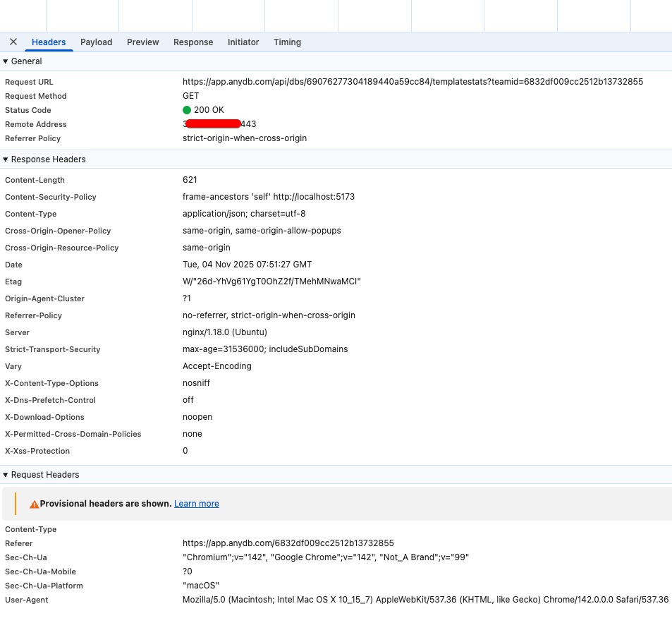672x635 pixels.
Task: Click the orange provisional headers warning icon
Action: 34,504
